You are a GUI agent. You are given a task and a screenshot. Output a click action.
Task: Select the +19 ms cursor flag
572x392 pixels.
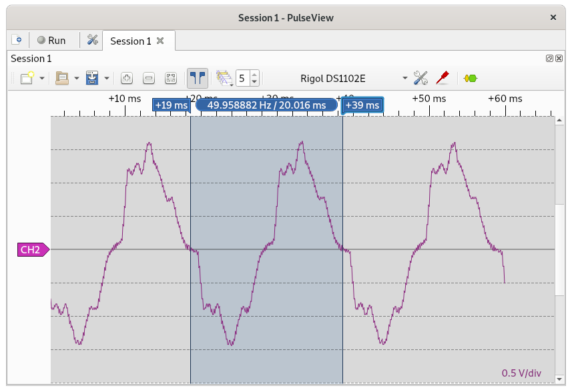[172, 105]
